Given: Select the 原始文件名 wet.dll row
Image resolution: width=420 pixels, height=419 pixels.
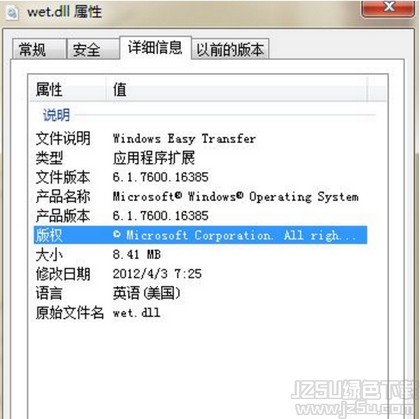Looking at the screenshot, I should (x=200, y=313).
